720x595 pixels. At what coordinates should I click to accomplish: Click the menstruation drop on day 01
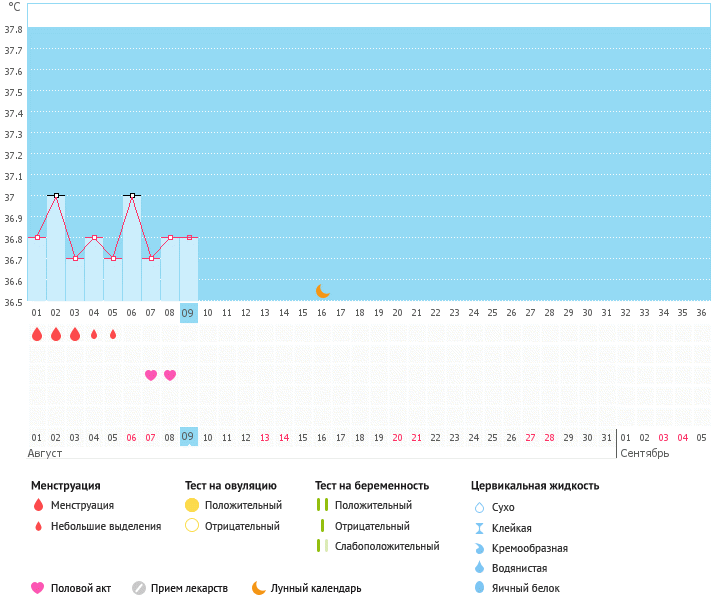[x=37, y=335]
